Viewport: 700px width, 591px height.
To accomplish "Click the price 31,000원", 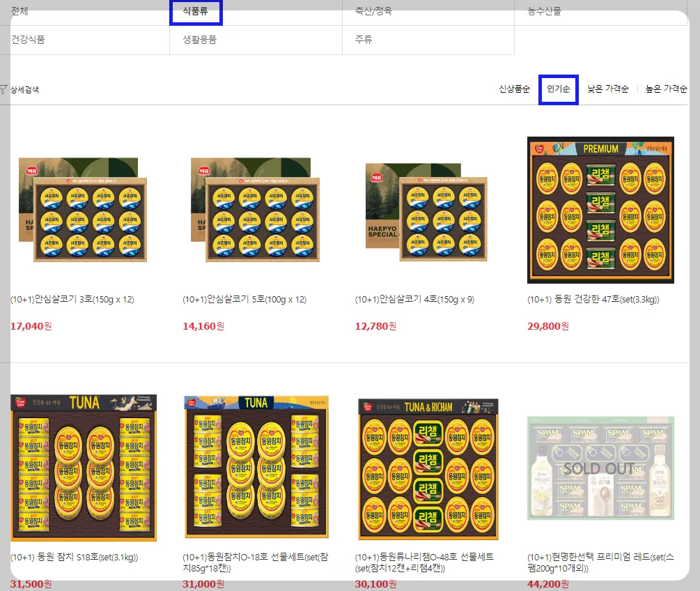I will pos(203,584).
